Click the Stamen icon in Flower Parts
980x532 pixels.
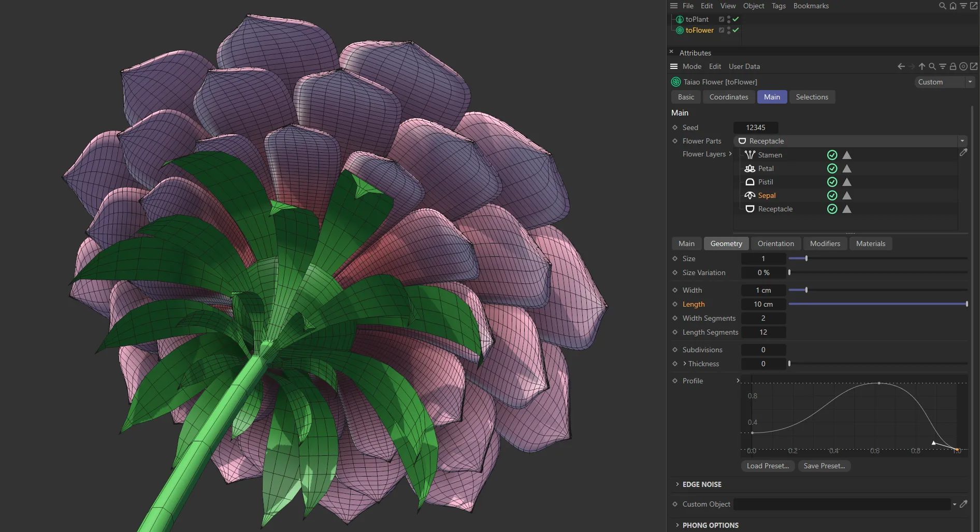click(750, 155)
